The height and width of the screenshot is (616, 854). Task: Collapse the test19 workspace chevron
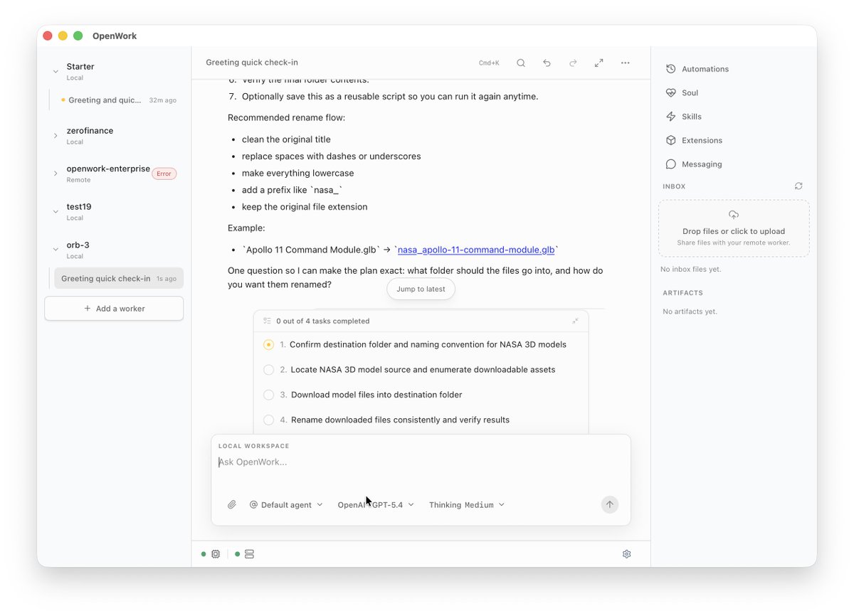pyautogui.click(x=56, y=211)
